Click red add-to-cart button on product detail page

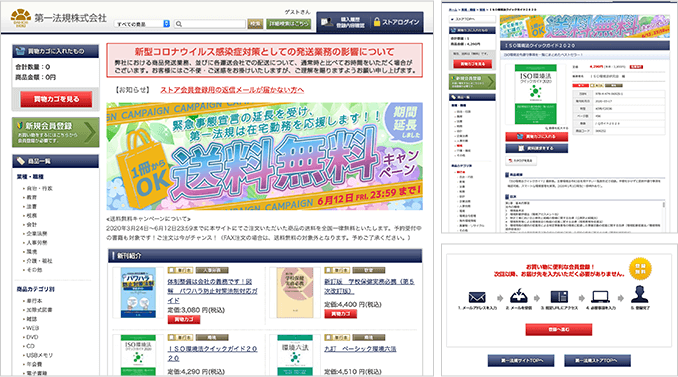coord(536,137)
